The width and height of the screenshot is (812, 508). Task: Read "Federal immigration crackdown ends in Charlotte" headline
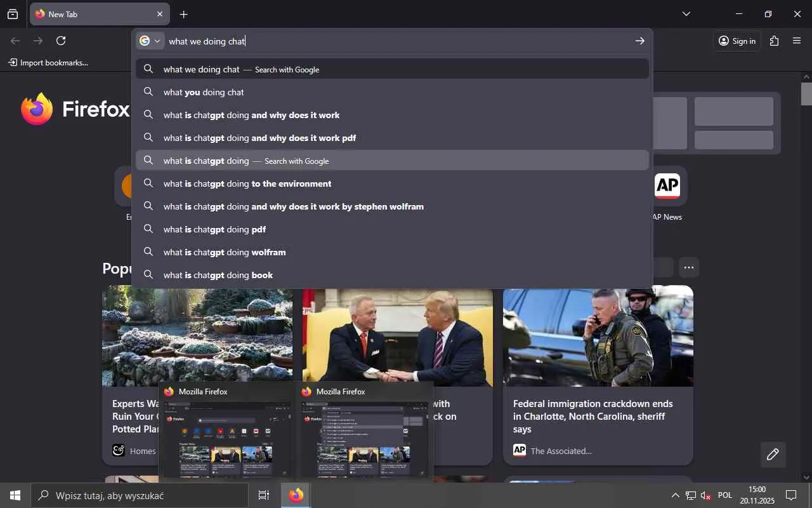pyautogui.click(x=593, y=417)
